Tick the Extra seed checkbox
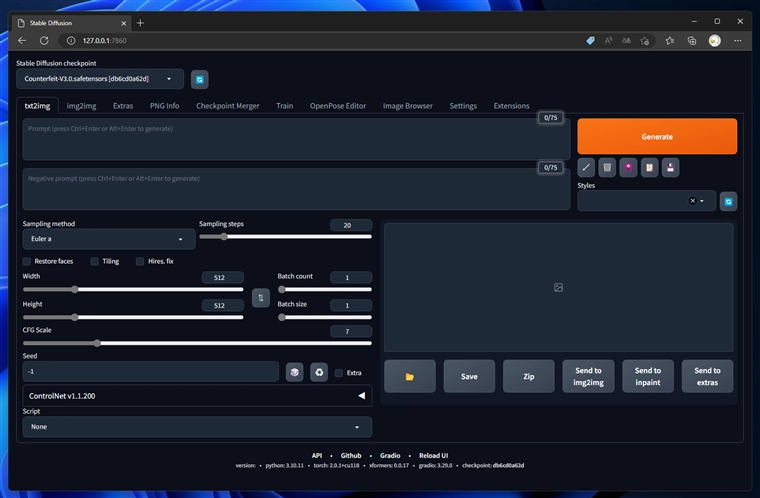The image size is (760, 498). [x=339, y=373]
